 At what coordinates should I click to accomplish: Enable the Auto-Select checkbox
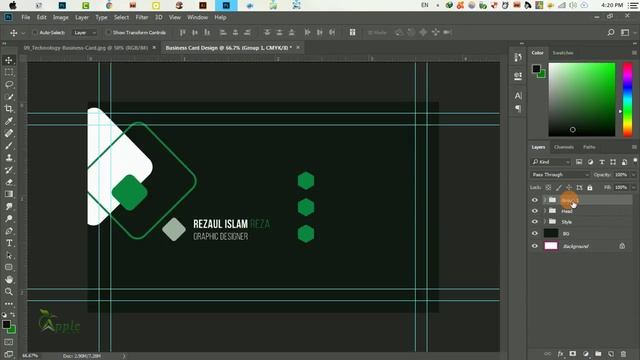pyautogui.click(x=35, y=33)
